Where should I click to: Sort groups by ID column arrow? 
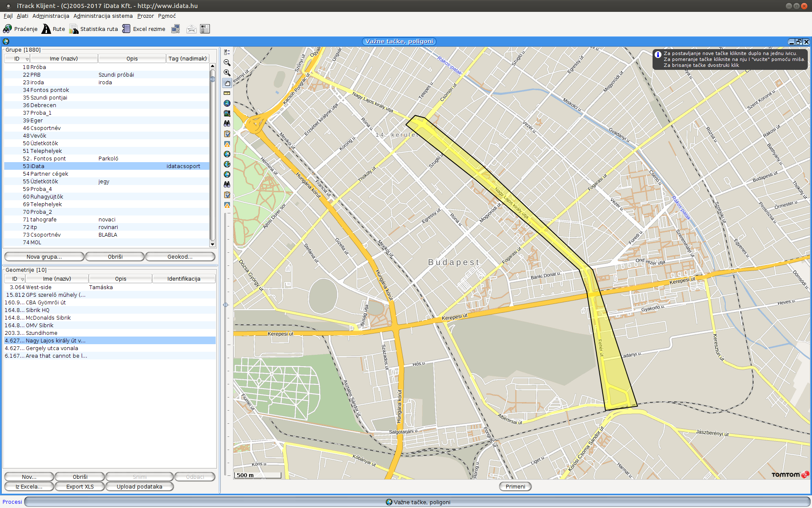[x=27, y=59]
